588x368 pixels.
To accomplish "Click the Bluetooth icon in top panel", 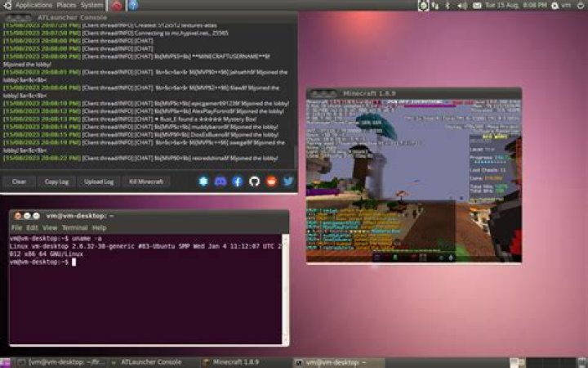I will click(x=448, y=5).
